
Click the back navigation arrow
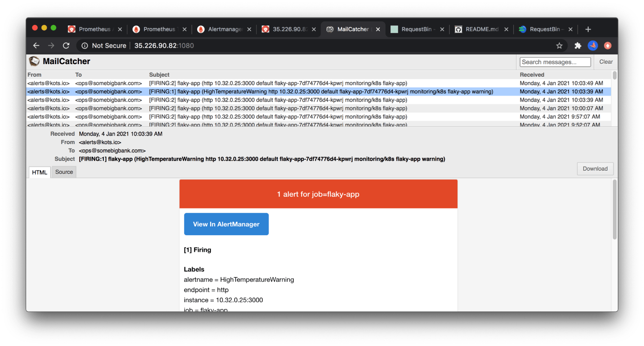(36, 45)
